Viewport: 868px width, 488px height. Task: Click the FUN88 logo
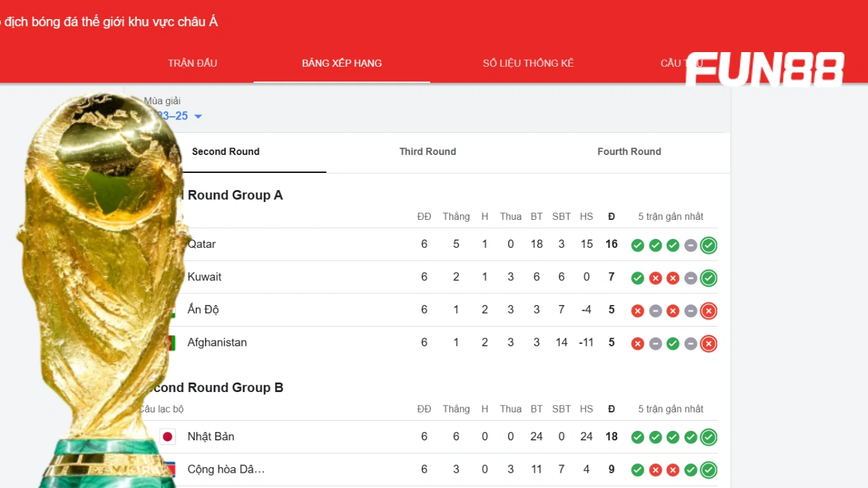point(764,69)
